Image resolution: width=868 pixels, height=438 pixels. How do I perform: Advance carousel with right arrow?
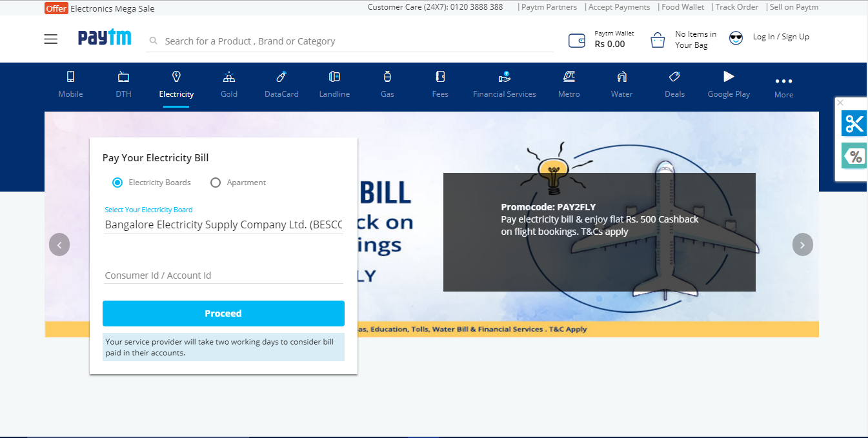pos(802,244)
